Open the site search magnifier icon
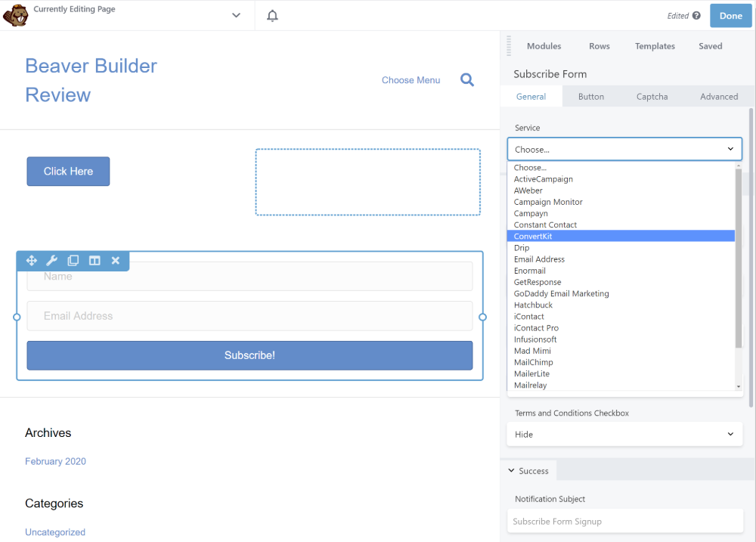 (x=466, y=79)
